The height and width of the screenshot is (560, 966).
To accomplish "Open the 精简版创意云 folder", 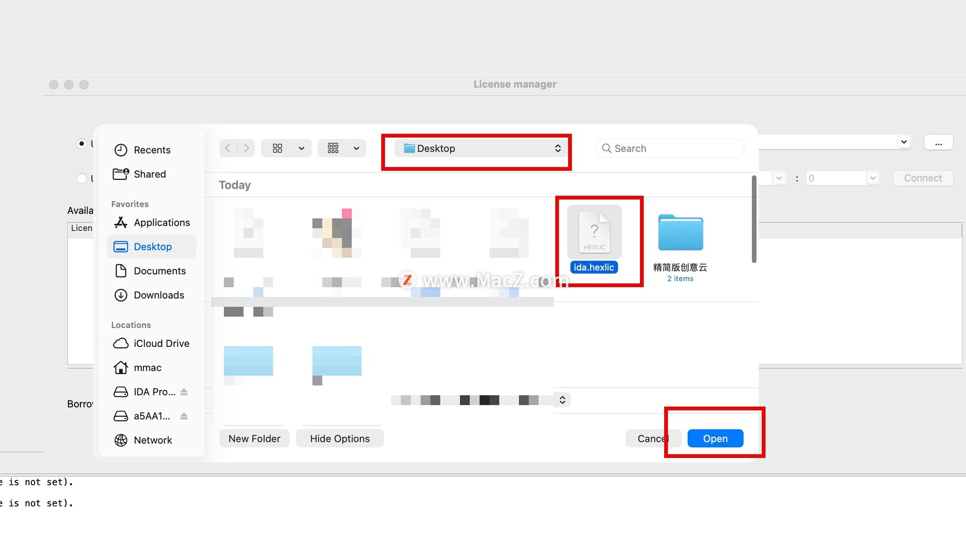I will click(x=680, y=233).
